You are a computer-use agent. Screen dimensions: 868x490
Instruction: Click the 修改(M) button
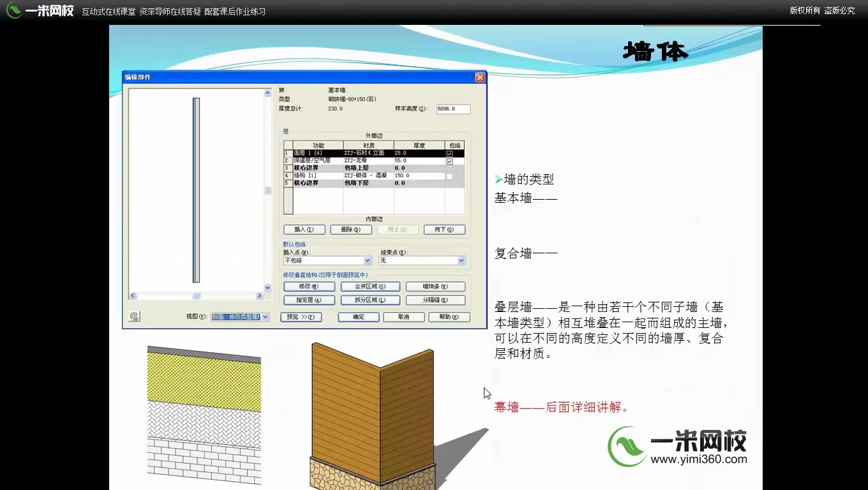(x=310, y=287)
